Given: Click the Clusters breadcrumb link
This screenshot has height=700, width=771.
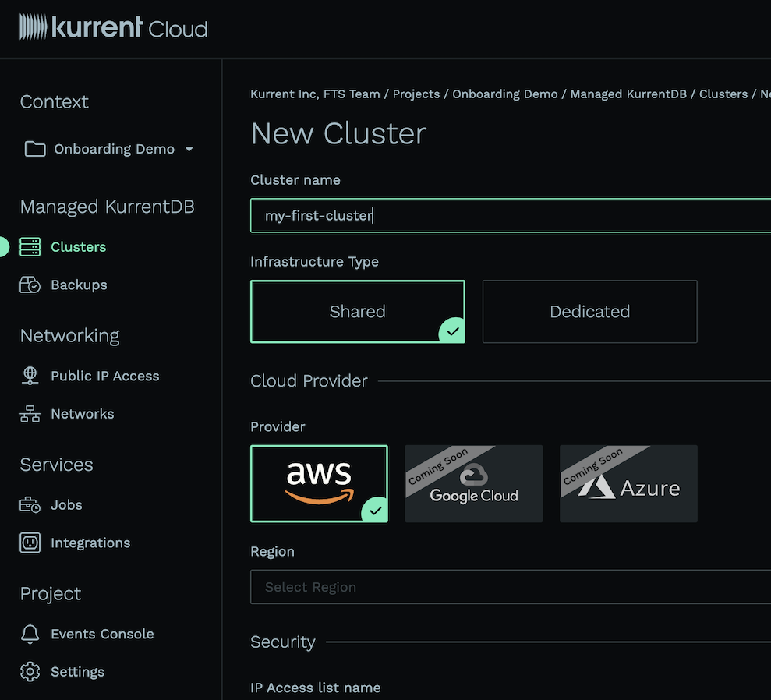Looking at the screenshot, I should [723, 94].
